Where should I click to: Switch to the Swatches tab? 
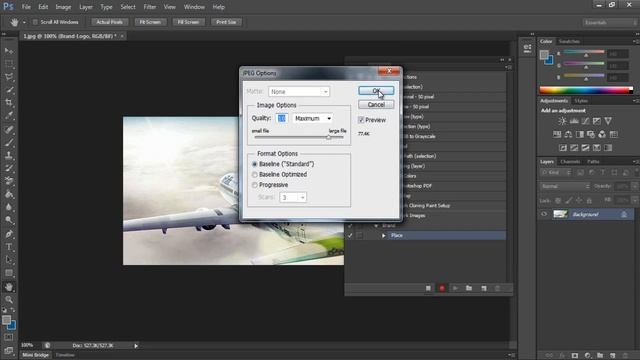pos(569,41)
